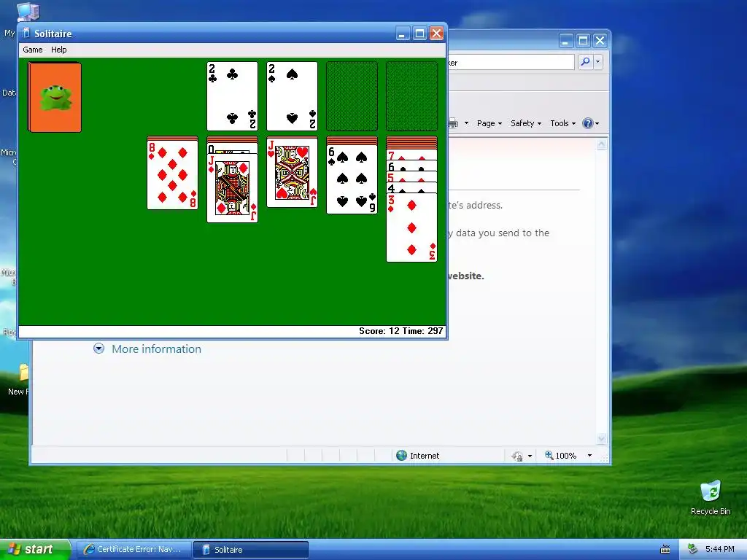This screenshot has width=747, height=560.
Task: Select the Jack of diamonds card
Action: pos(233,188)
